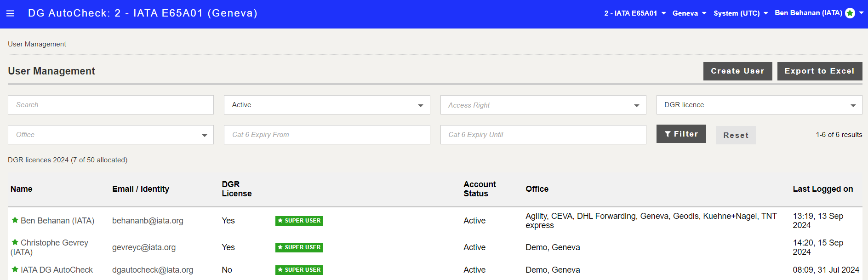Image resolution: width=868 pixels, height=280 pixels.
Task: Click Ben Behanan's SUPER USER badge
Action: 299,221
